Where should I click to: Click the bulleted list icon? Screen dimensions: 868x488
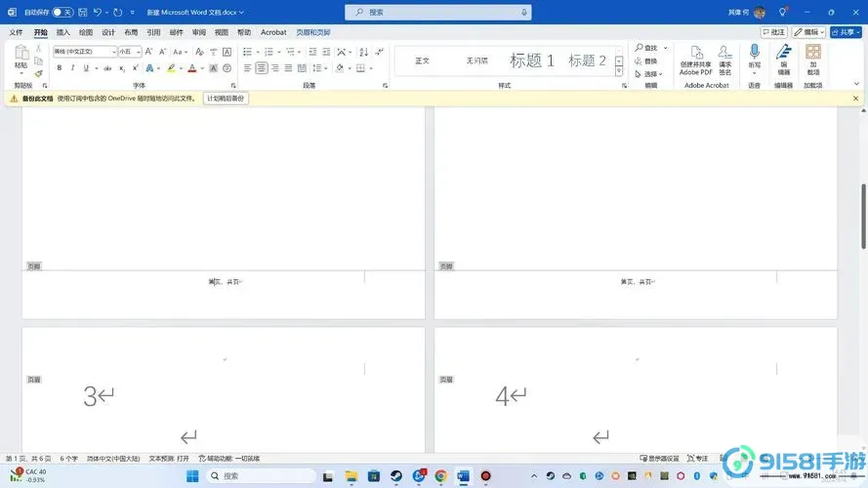[x=248, y=52]
